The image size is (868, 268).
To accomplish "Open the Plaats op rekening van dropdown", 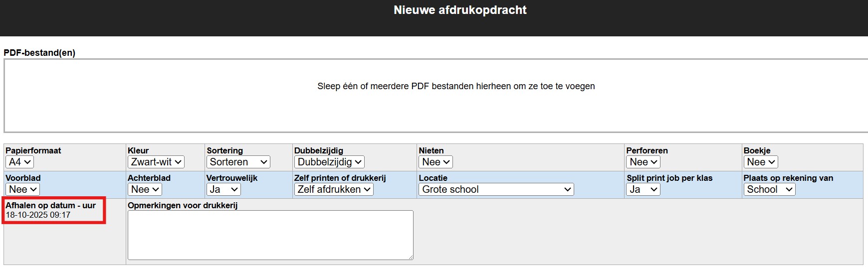I will (769, 189).
